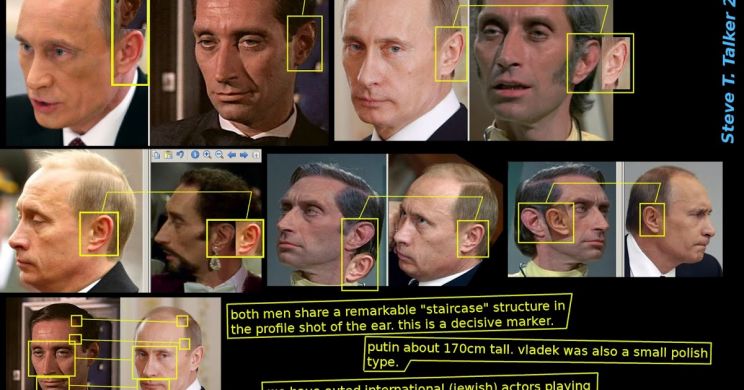Select the zoom out magnifier icon
Screen dimensions: 744x390
click(219, 155)
